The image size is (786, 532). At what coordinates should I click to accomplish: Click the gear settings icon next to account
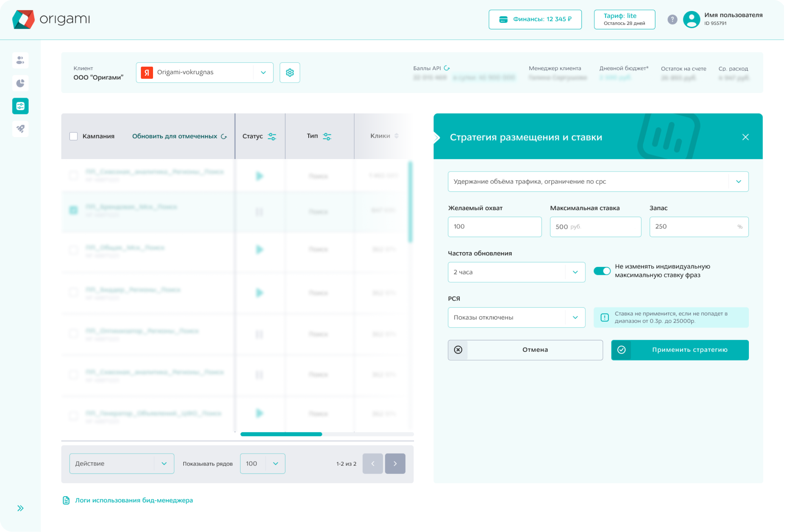pos(290,73)
